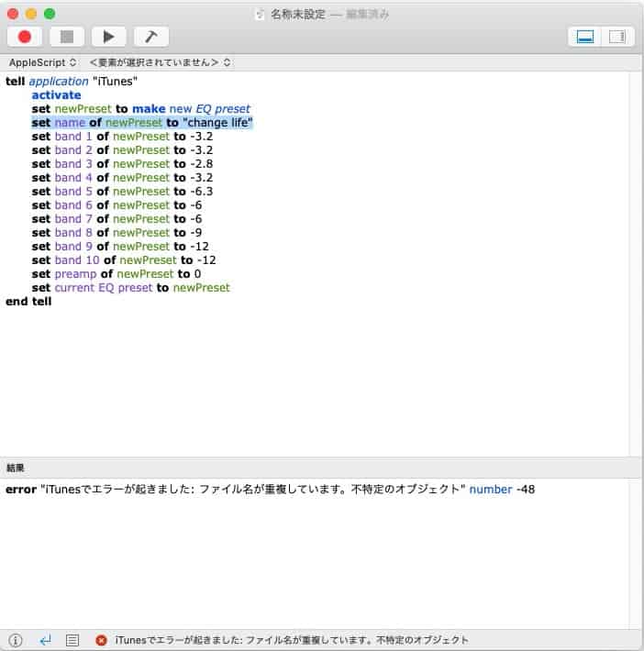Click the 'set band 4' line
The height and width of the screenshot is (651, 644).
point(122,177)
